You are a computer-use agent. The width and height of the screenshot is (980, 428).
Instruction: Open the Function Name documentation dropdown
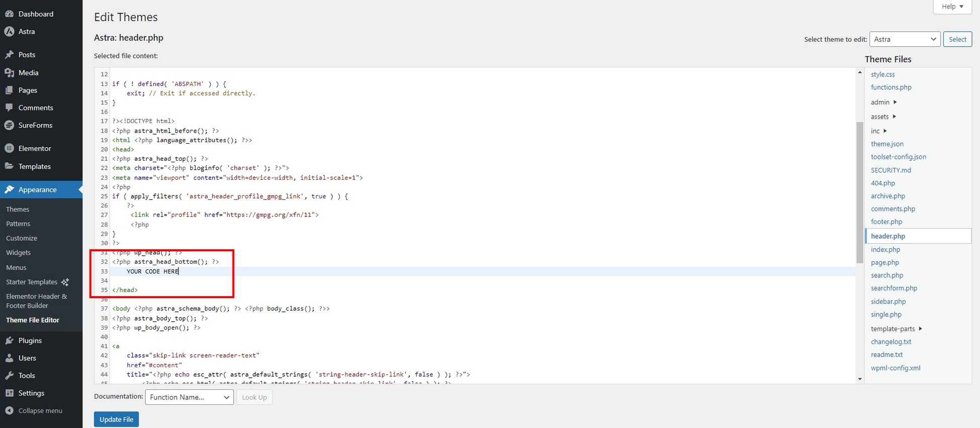click(189, 397)
